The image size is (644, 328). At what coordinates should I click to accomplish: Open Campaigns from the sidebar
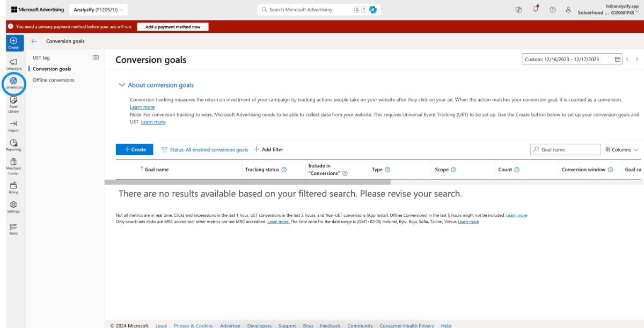[x=13, y=64]
